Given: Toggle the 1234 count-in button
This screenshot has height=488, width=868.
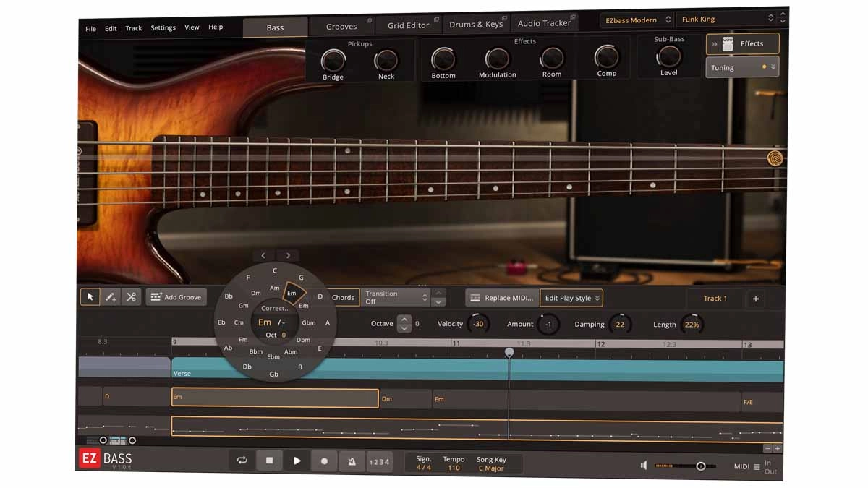Looking at the screenshot, I should point(379,462).
